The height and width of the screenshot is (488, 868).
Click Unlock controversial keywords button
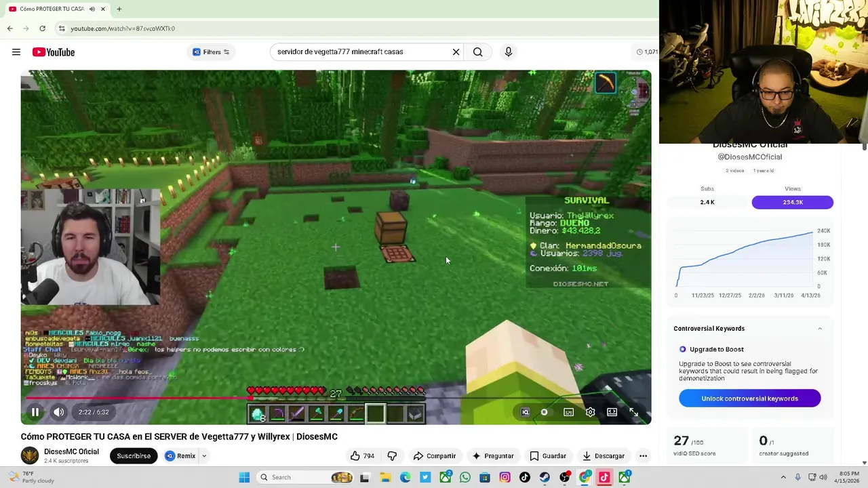(x=749, y=399)
